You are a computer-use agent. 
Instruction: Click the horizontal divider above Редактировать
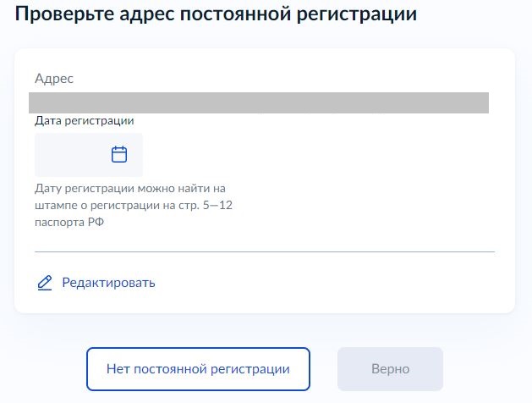(265, 252)
